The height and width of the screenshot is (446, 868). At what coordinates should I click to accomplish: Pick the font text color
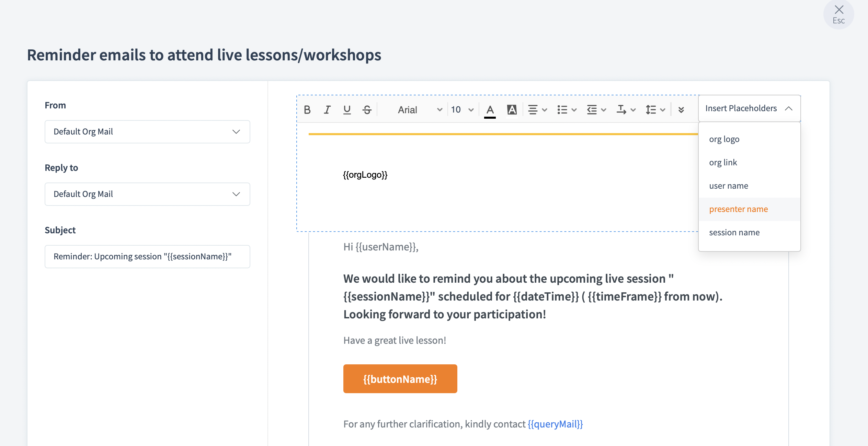pos(490,110)
